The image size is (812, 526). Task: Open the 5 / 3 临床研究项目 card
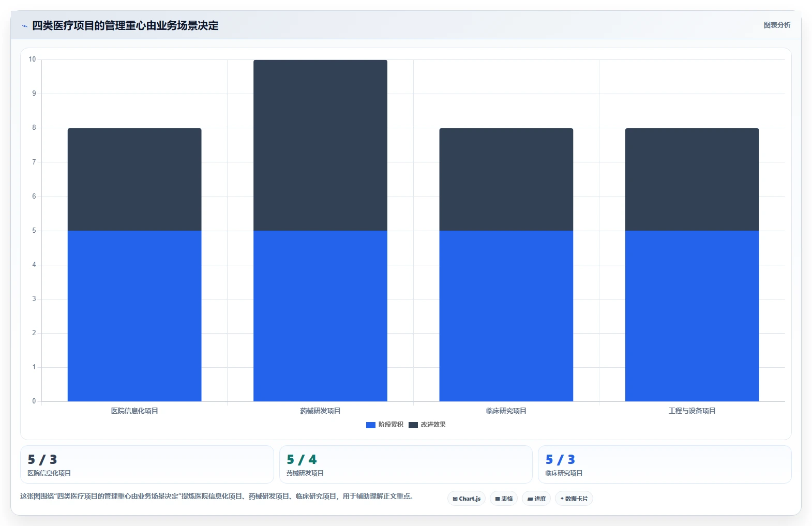coord(665,464)
